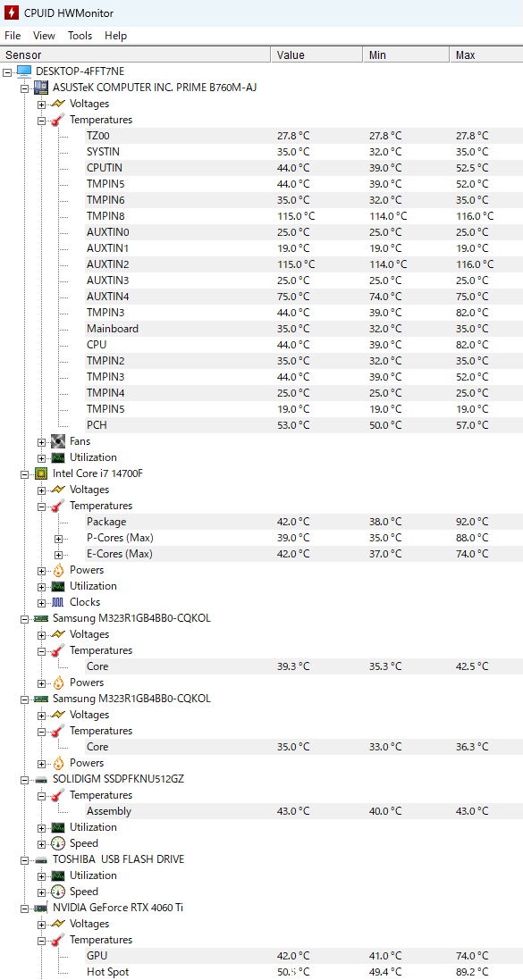Click the thermometer icon under NVIDIA GeForce
Screen dimensions: 523x980
(x=58, y=940)
